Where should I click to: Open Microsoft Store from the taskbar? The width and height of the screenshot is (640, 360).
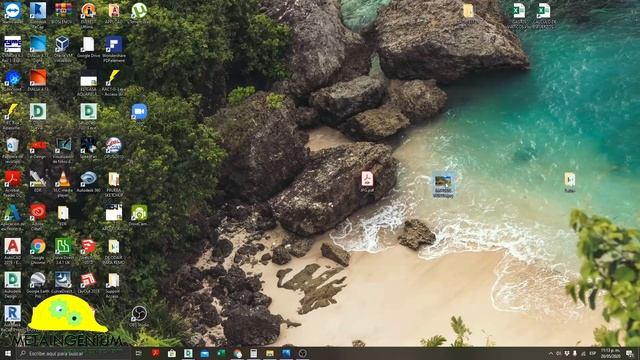point(172,353)
